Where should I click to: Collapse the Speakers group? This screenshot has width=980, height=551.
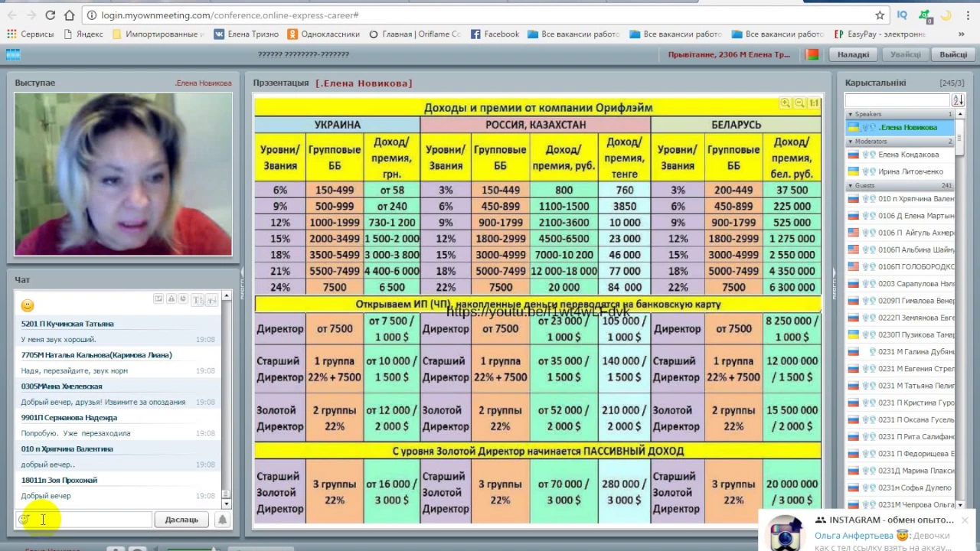[850, 114]
